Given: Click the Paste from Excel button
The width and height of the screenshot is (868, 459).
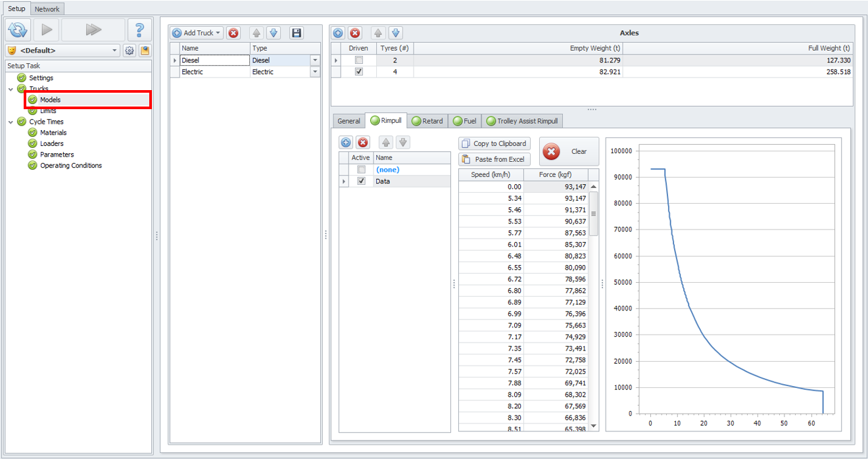Looking at the screenshot, I should click(494, 159).
